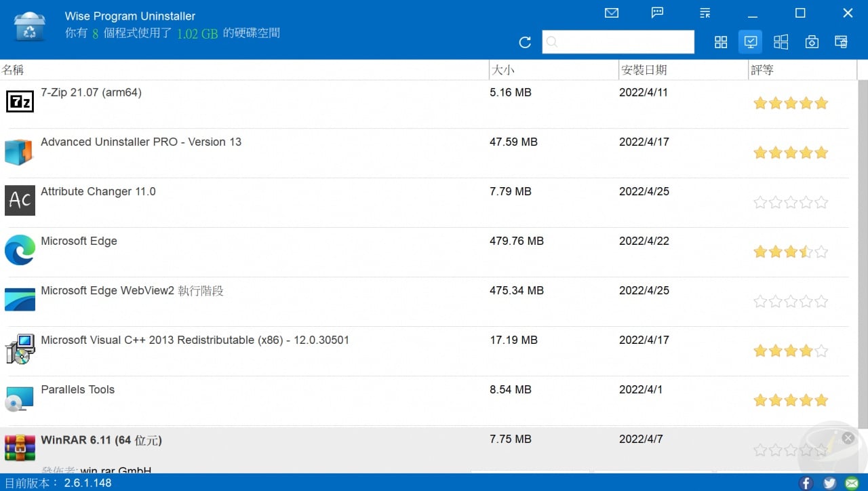Click the Twitter icon at bottom right
Viewport: 868px width, 491px height.
click(x=829, y=484)
